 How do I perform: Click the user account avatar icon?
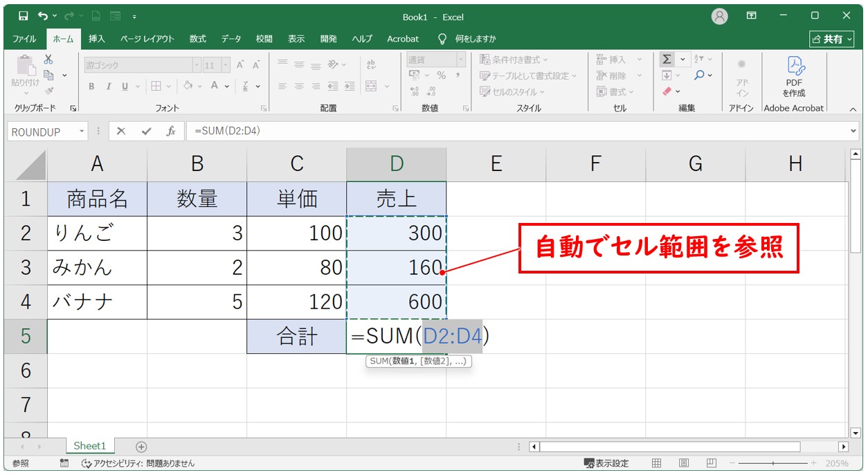click(x=720, y=16)
